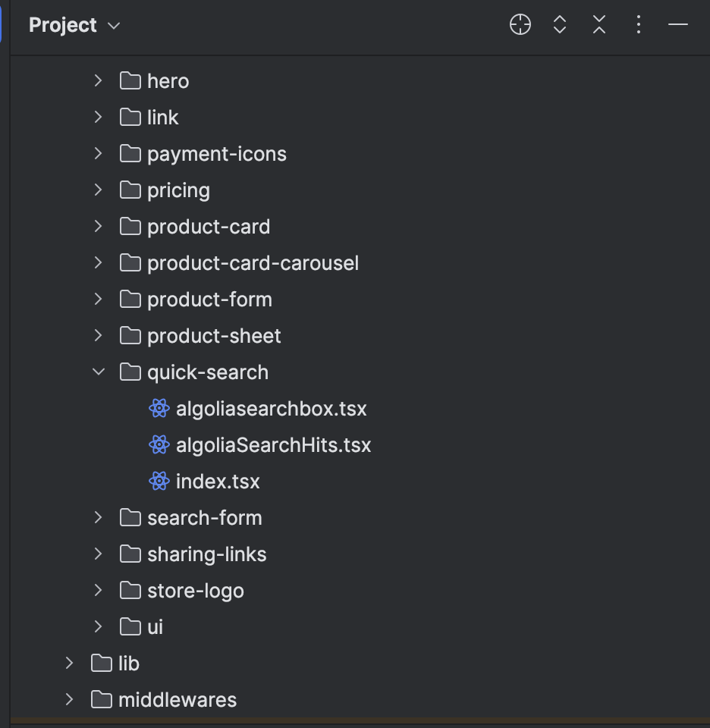Screen dimensions: 710x728
Task: Select the pricing folder
Action: (178, 190)
